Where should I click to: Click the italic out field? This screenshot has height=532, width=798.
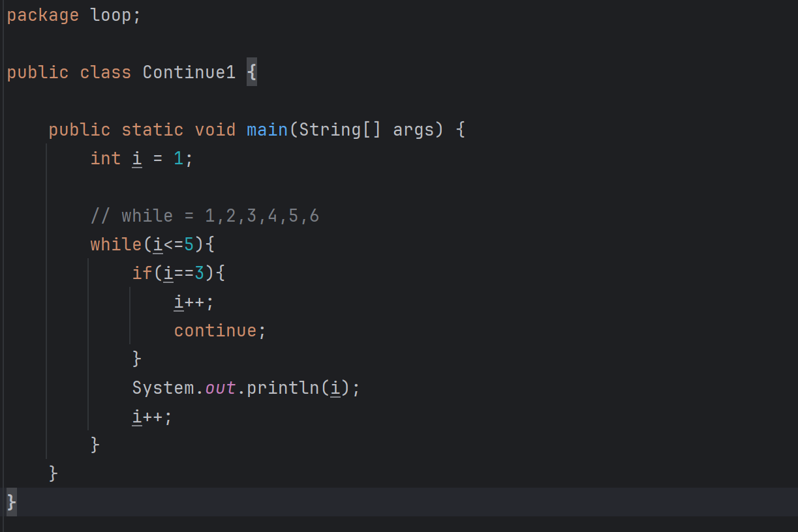click(x=221, y=388)
